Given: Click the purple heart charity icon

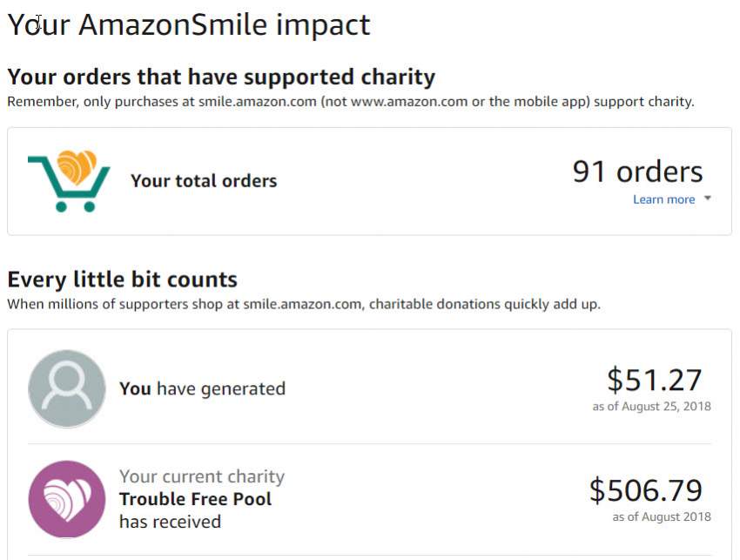Looking at the screenshot, I should point(67,500).
